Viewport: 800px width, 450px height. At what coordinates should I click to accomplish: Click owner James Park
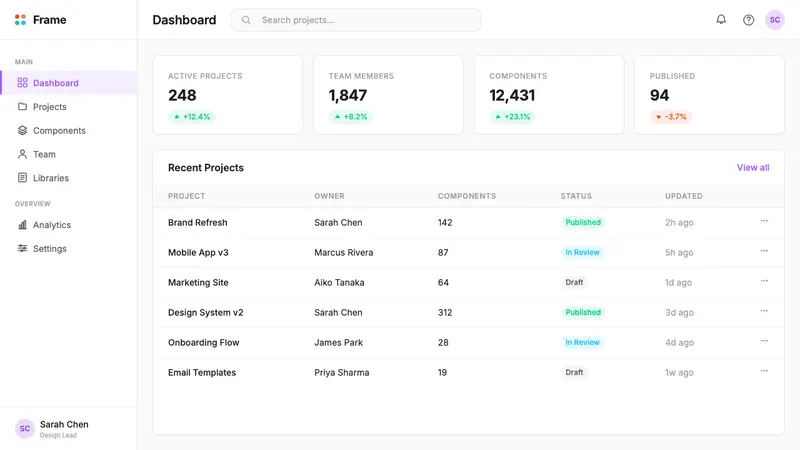click(x=338, y=342)
